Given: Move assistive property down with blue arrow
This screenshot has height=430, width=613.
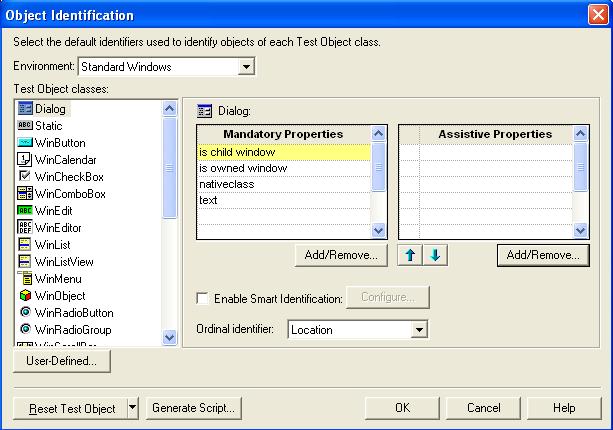Looking at the screenshot, I should click(435, 255).
